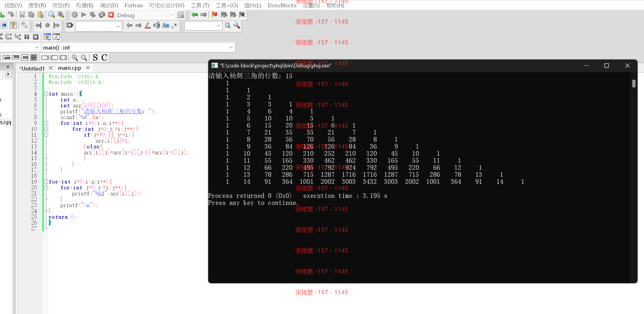This screenshot has height=314, width=644.
Task: Close the main.cpp tab
Action: click(88, 68)
